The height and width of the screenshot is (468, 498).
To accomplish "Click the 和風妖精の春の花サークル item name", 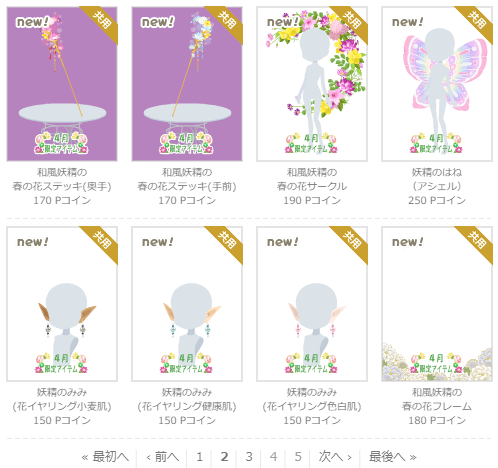I will pyautogui.click(x=312, y=179).
